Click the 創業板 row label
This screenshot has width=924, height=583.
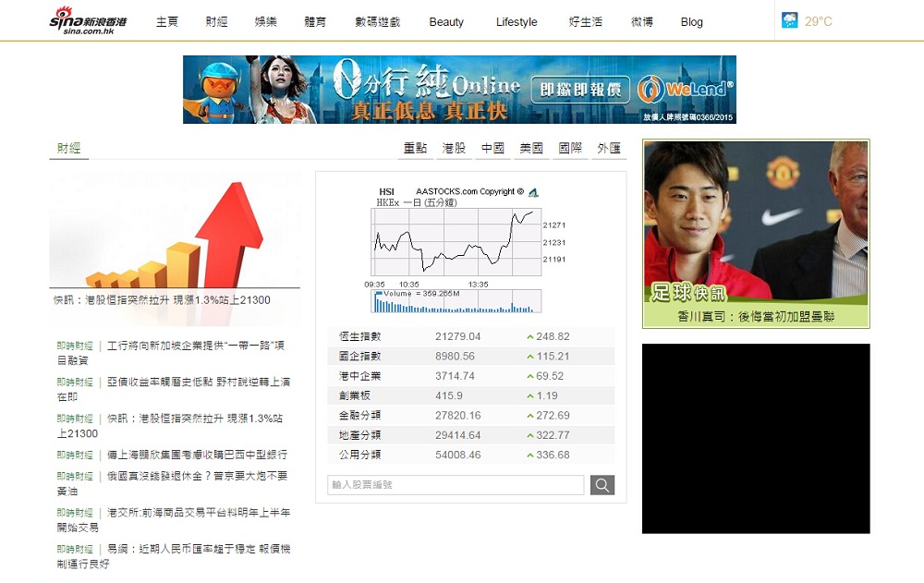pyautogui.click(x=355, y=395)
